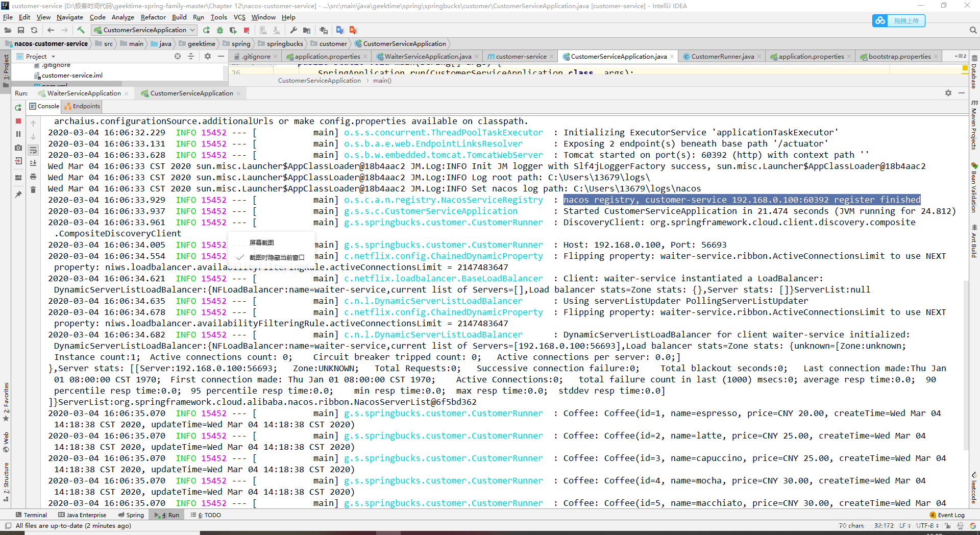Image resolution: width=980 pixels, height=535 pixels.
Task: Hide the Project panel with the minus
Action: (221, 56)
